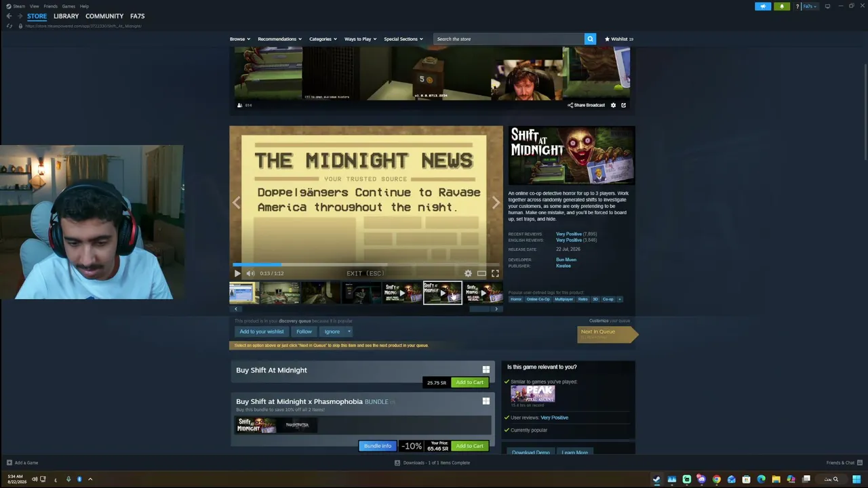Open the Ways to Play dropdown
The image size is (868, 488).
[360, 39]
